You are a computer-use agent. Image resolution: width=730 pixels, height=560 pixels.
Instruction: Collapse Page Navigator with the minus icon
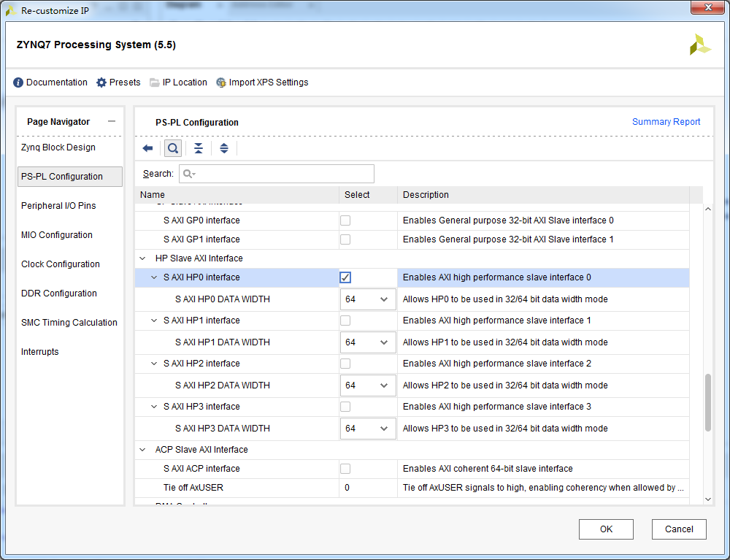111,121
